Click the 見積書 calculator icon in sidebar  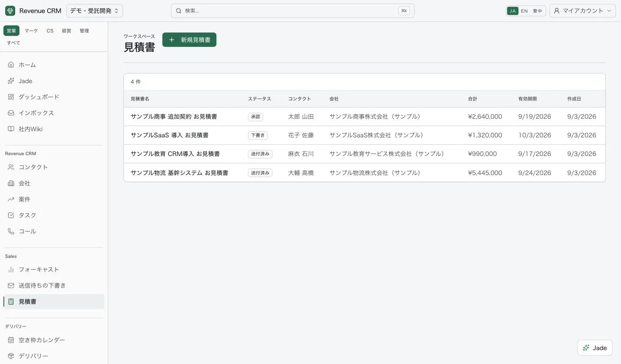coord(11,302)
